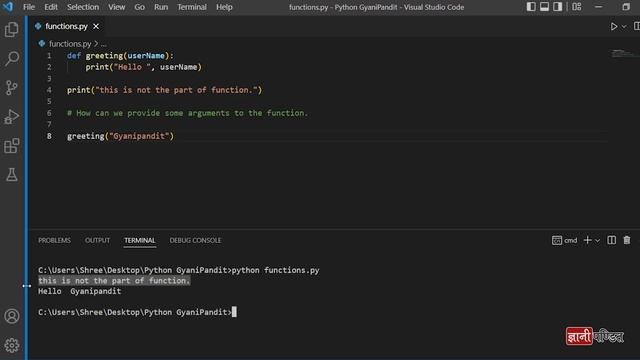This screenshot has height=360, width=640.
Task: Click the def greeting line of code
Action: [120, 56]
